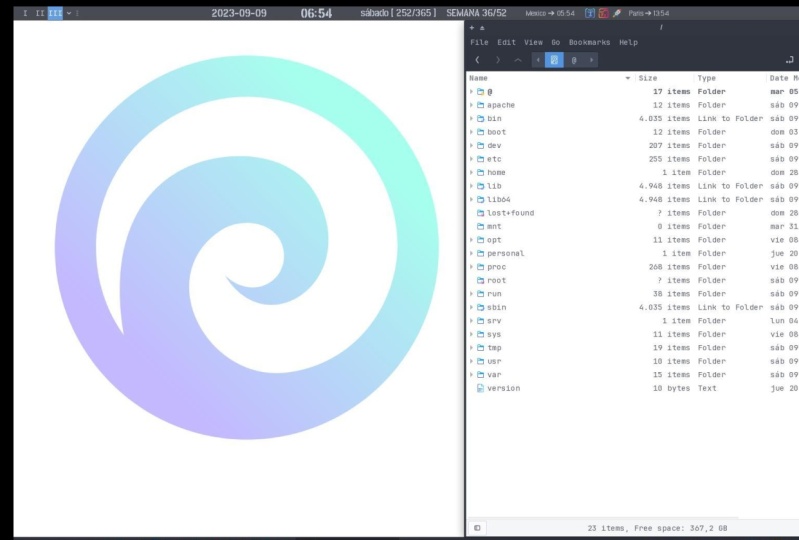Viewport: 799px width, 540px height.
Task: Expand the home folder tree arrow
Action: [x=471, y=172]
